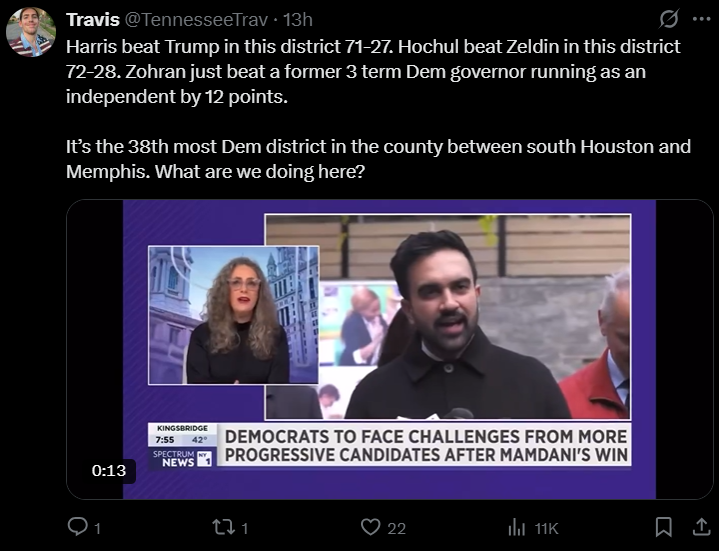Click the reply speech bubble icon
The image size is (719, 551).
[x=77, y=527]
